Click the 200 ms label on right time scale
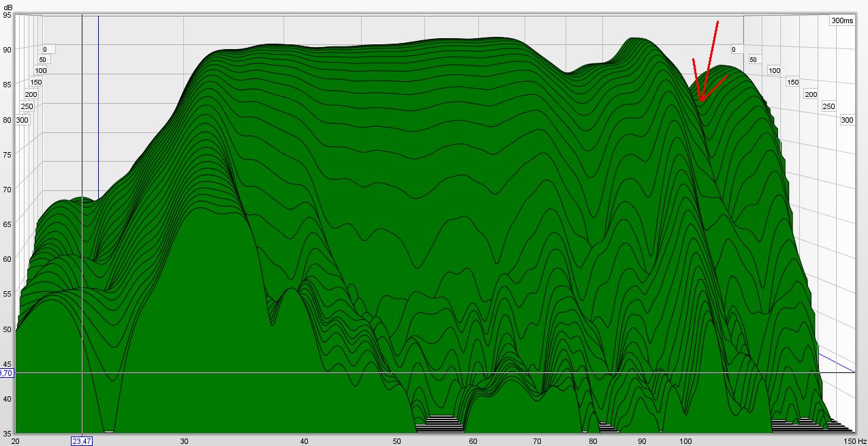868x446 pixels. coord(811,94)
